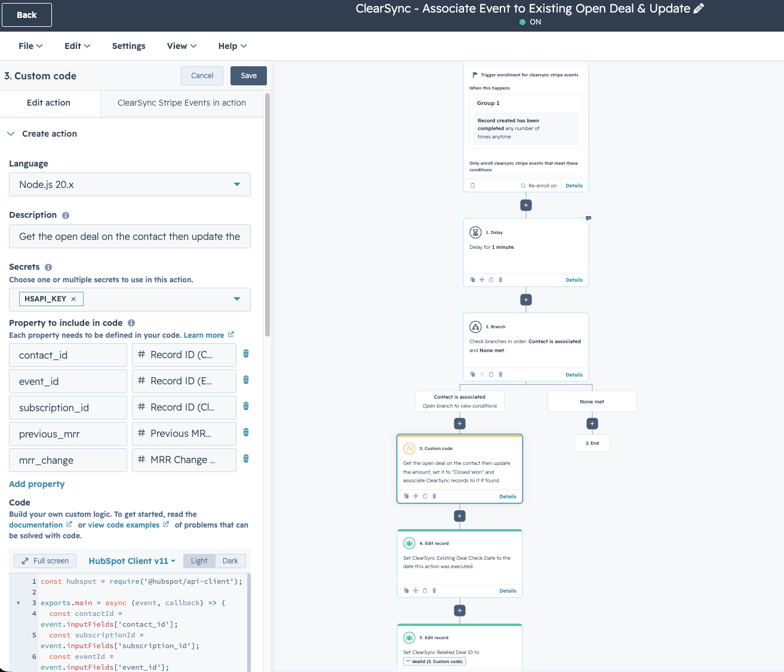The width and height of the screenshot is (784, 672).
Task: Edit workflow name with pencil icon
Action: click(x=699, y=8)
